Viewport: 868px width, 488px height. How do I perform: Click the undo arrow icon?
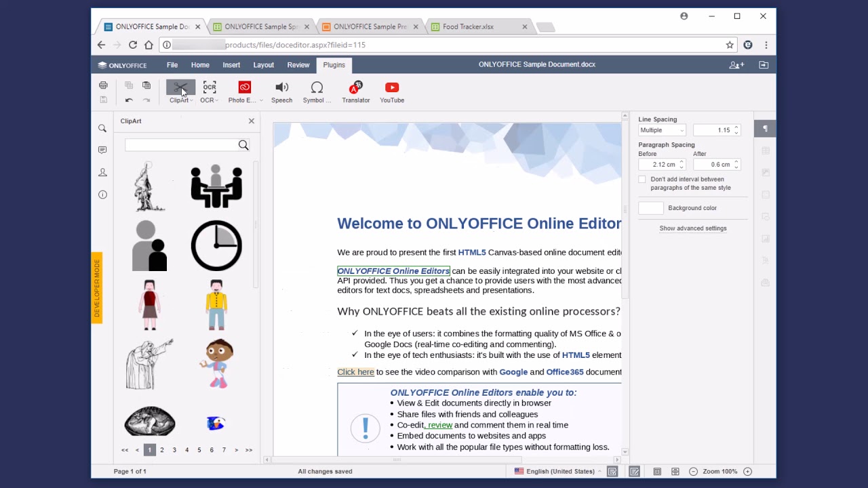coord(129,100)
